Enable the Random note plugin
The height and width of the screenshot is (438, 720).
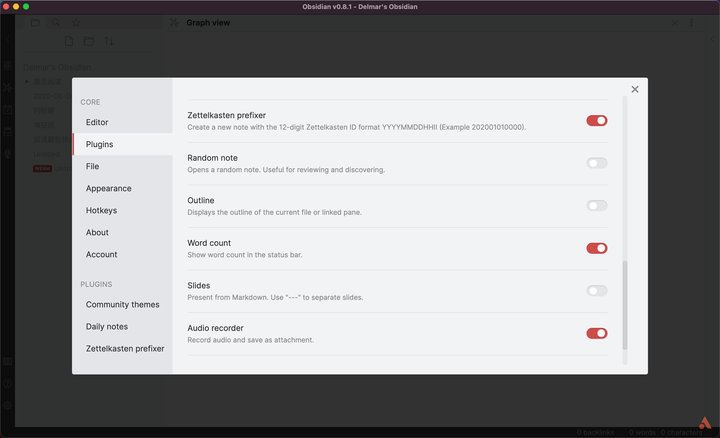click(596, 163)
